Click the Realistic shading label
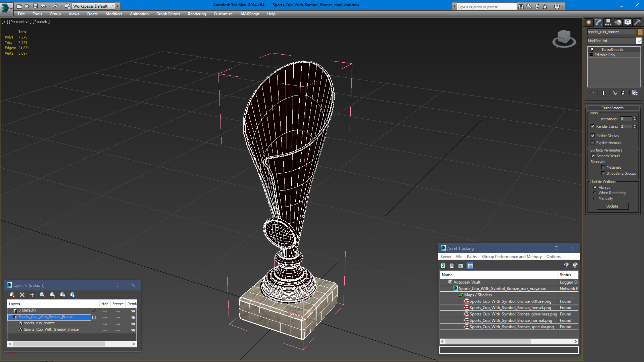The image size is (644, 362). click(41, 22)
